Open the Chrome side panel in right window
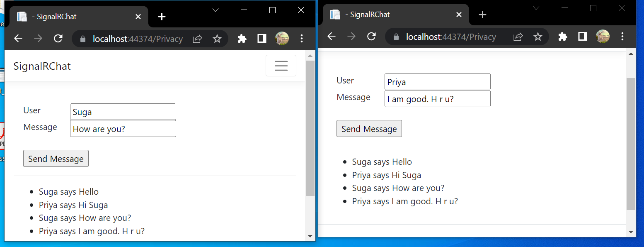This screenshot has height=247, width=644. click(x=582, y=37)
